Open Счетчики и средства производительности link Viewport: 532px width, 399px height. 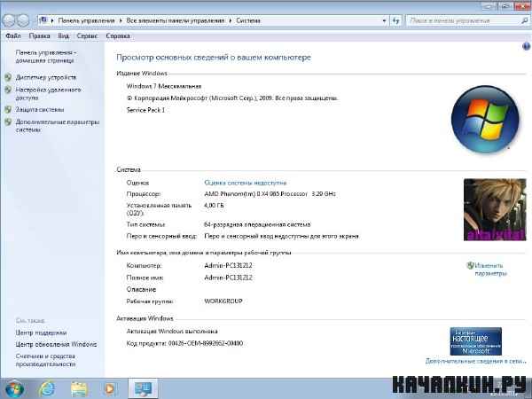(45, 360)
